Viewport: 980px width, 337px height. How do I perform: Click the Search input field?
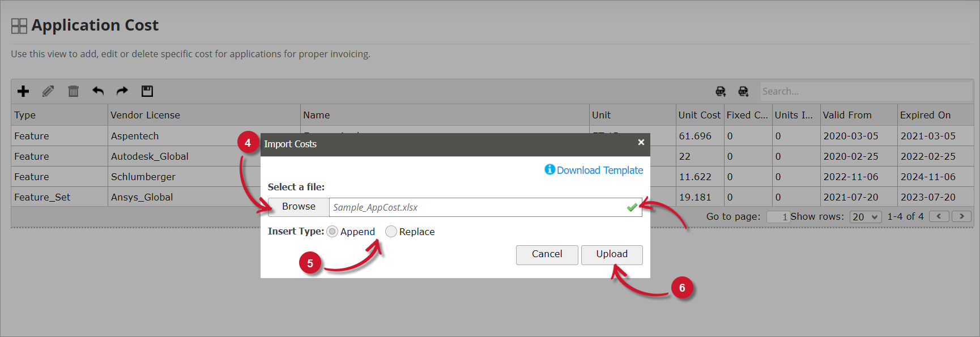pyautogui.click(x=866, y=91)
